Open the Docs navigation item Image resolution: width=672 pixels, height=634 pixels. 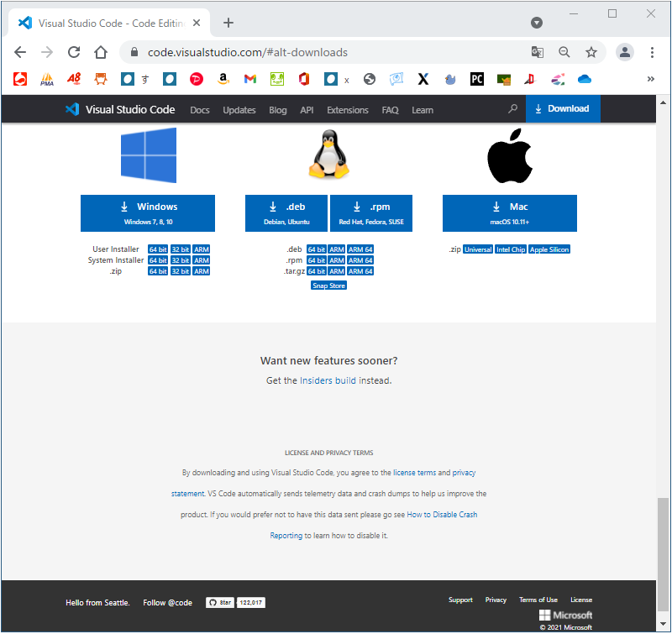pos(200,110)
